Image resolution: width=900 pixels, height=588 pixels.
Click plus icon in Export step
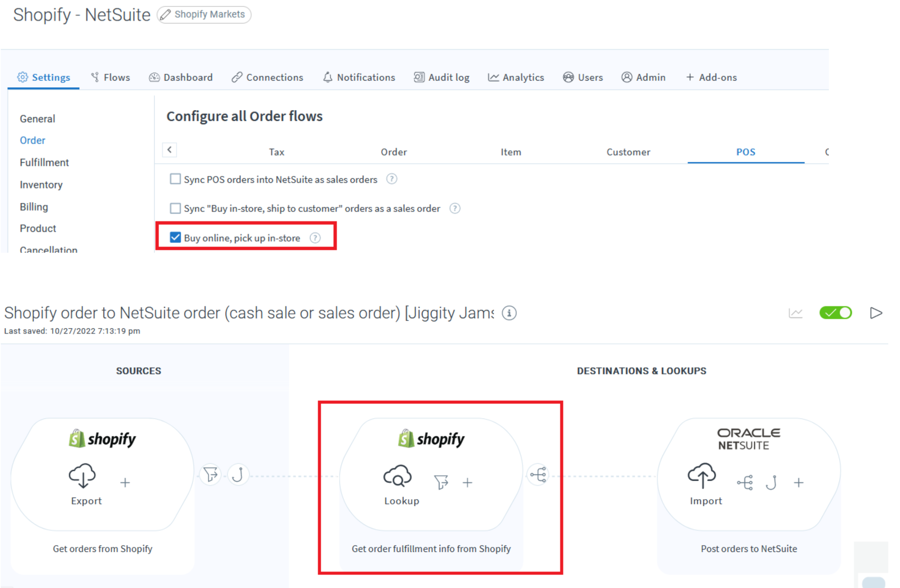click(x=125, y=483)
